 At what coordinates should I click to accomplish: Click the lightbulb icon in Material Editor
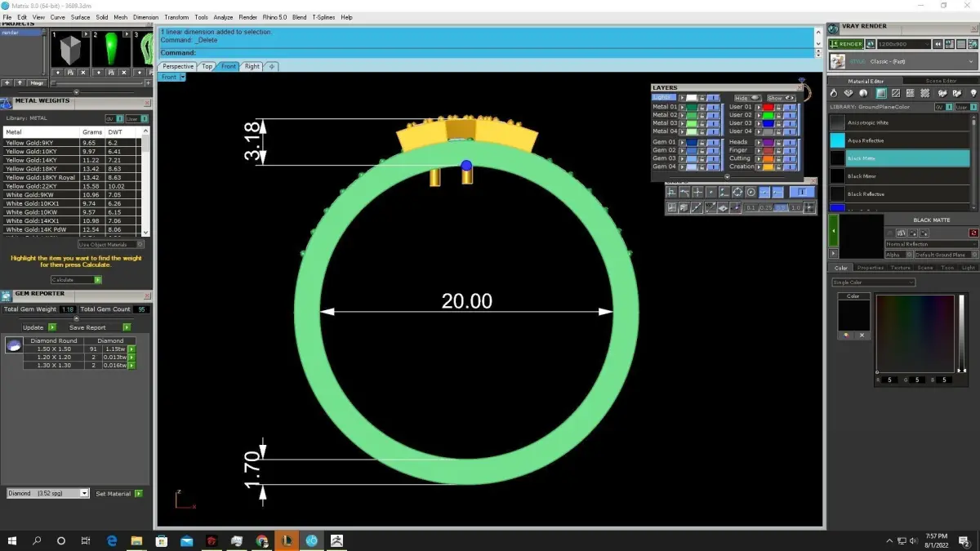[x=973, y=93]
